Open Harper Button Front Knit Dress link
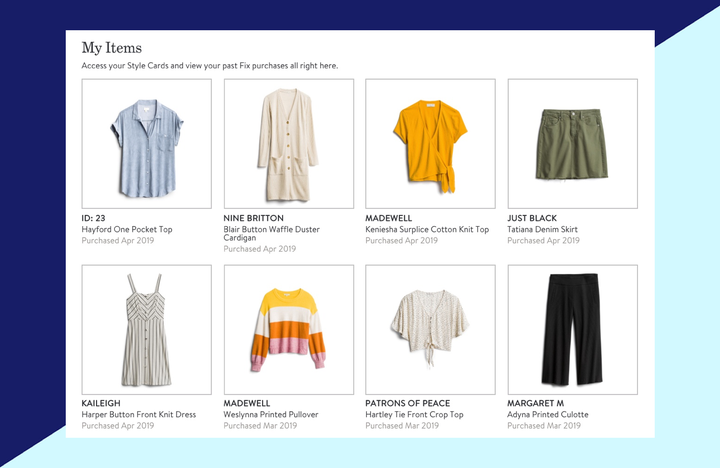Viewport: 720px width, 468px height. click(x=139, y=414)
